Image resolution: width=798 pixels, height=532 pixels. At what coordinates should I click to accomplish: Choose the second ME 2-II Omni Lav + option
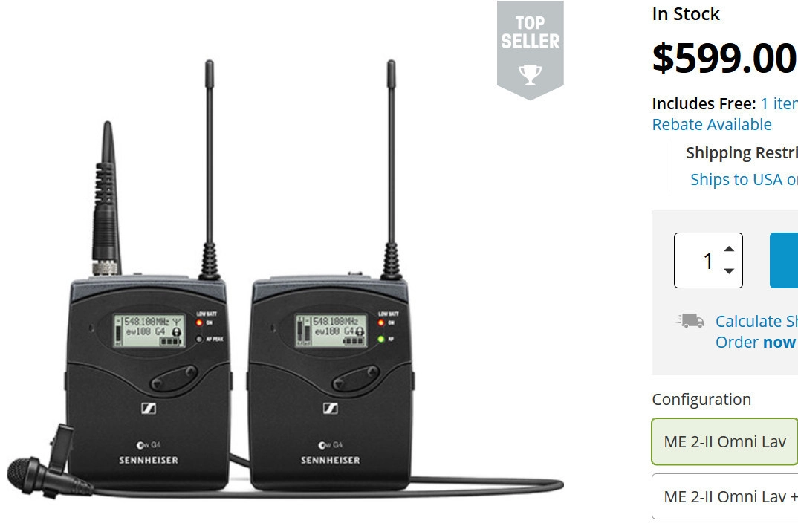point(724,496)
